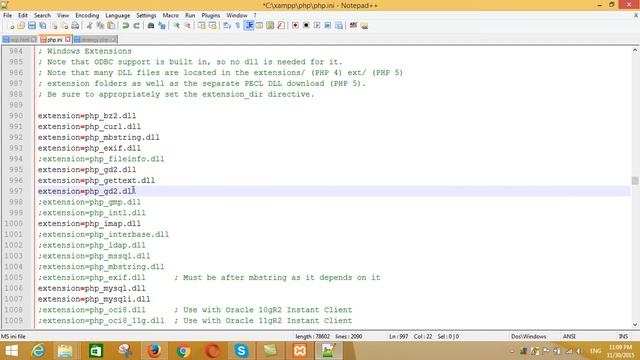Open the Language menu
The height and width of the screenshot is (360, 640).
[118, 15]
